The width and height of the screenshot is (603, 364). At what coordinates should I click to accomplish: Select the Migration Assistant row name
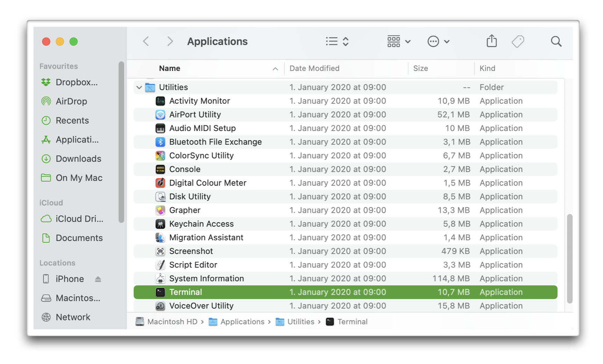click(206, 238)
